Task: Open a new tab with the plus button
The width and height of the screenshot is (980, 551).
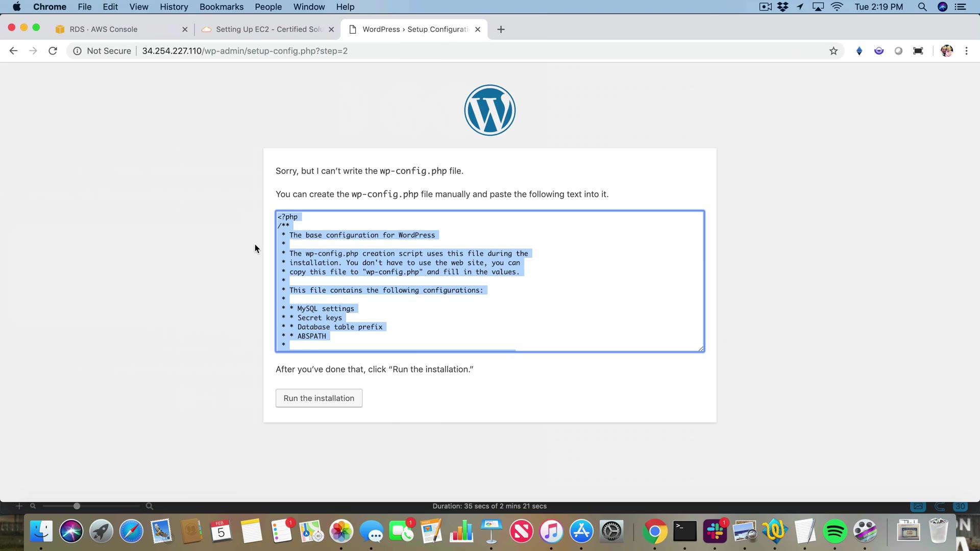Action: (501, 30)
